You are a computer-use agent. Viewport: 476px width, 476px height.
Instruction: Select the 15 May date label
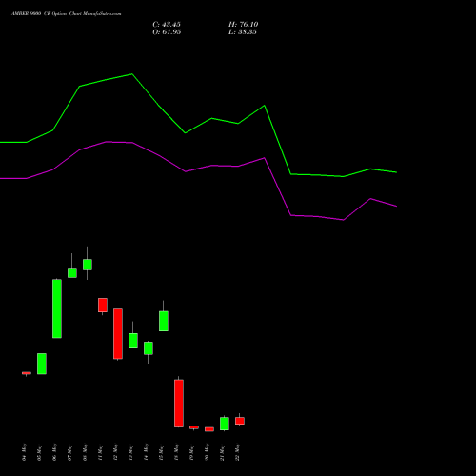162,452
